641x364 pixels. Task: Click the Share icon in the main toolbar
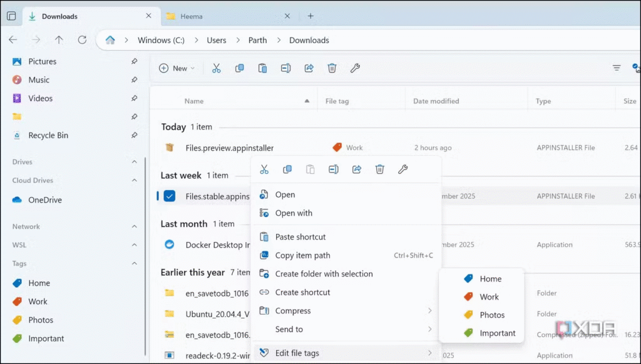[x=309, y=68]
